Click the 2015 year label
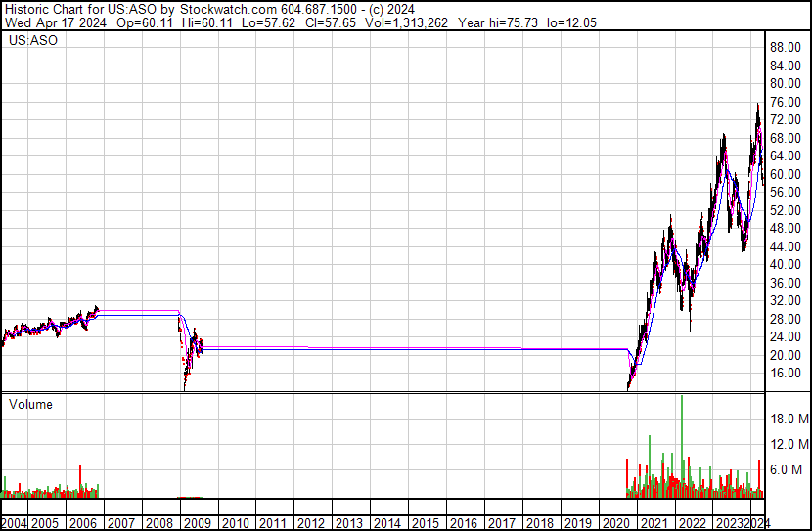 [x=425, y=523]
